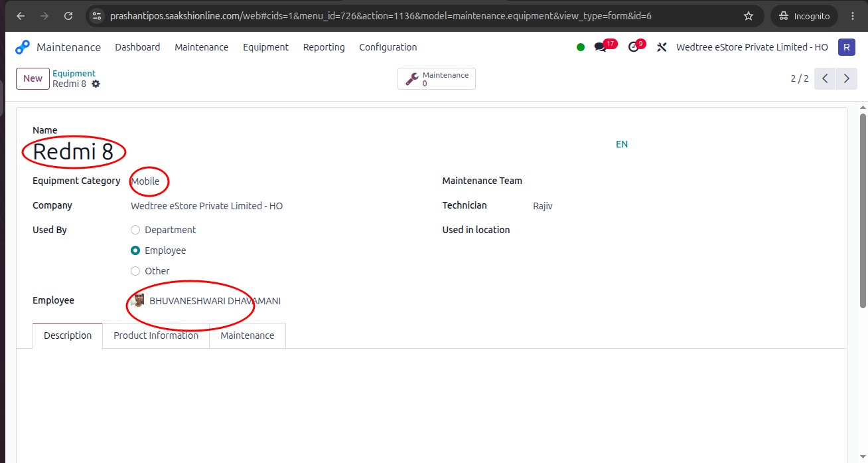Select the Other radio option
Image resolution: width=868 pixels, height=463 pixels.
coord(135,271)
